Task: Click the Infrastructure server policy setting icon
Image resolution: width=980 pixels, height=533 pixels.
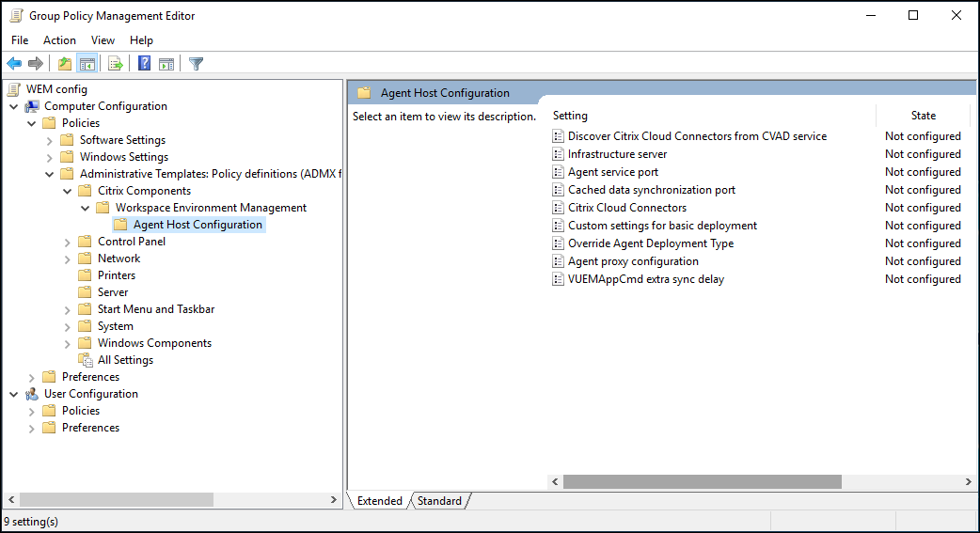Action: click(559, 154)
